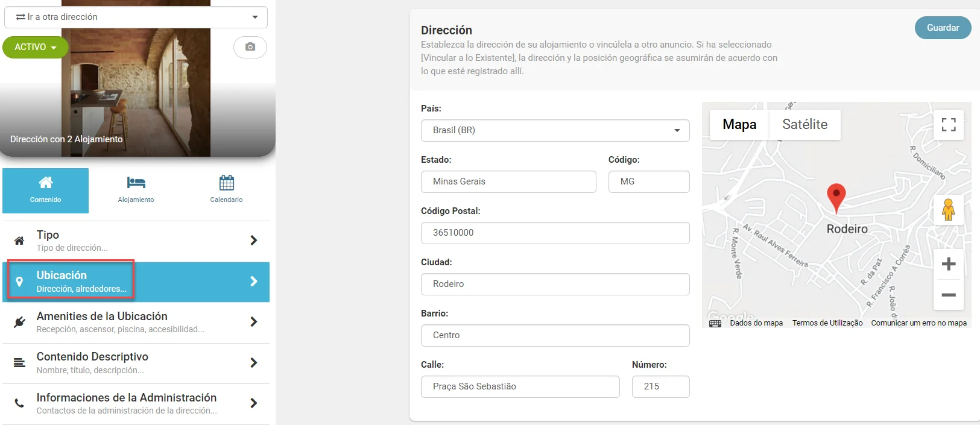Toggle fullscreen map view

(949, 125)
